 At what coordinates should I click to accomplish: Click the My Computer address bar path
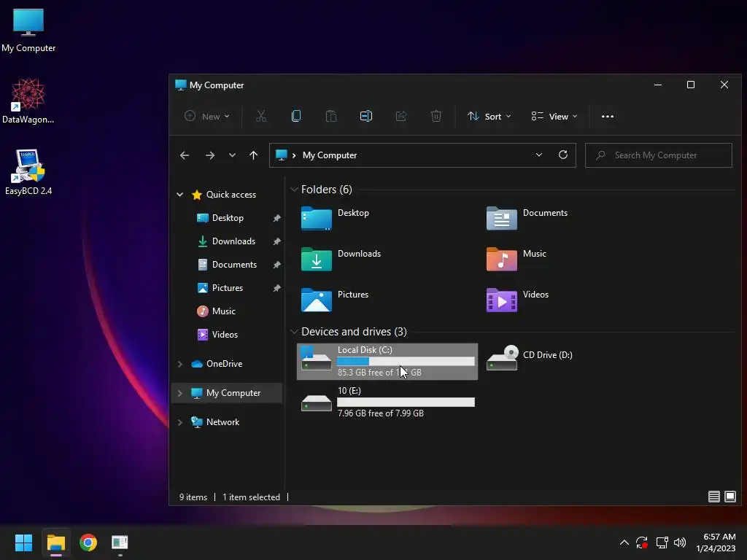[329, 155]
